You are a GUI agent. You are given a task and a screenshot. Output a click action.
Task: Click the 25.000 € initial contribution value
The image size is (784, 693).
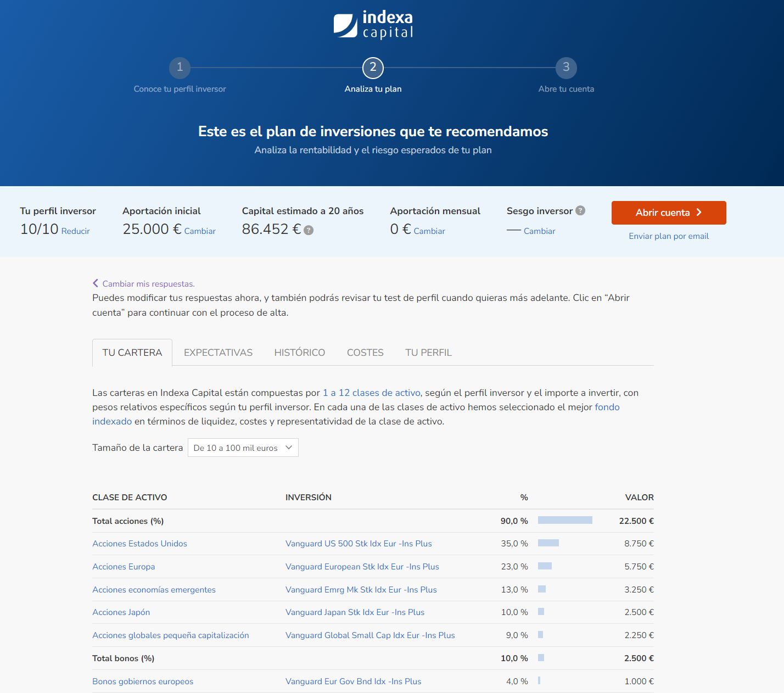152,229
